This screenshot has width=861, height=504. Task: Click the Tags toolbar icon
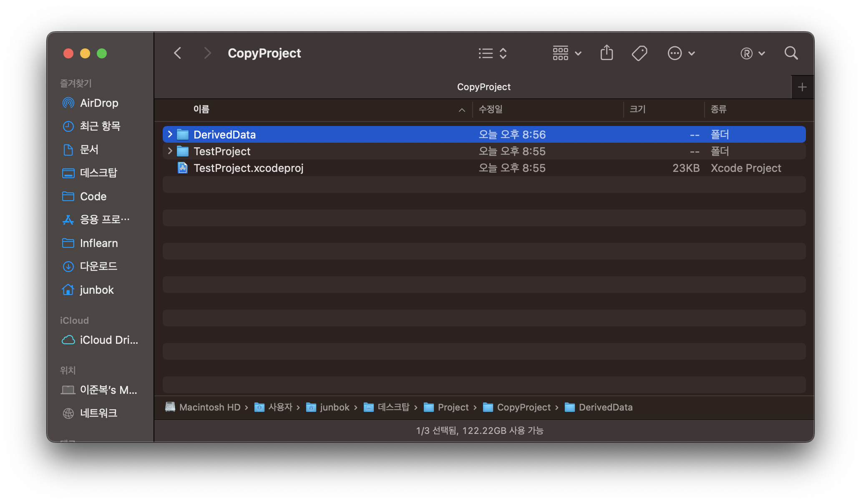click(x=639, y=53)
